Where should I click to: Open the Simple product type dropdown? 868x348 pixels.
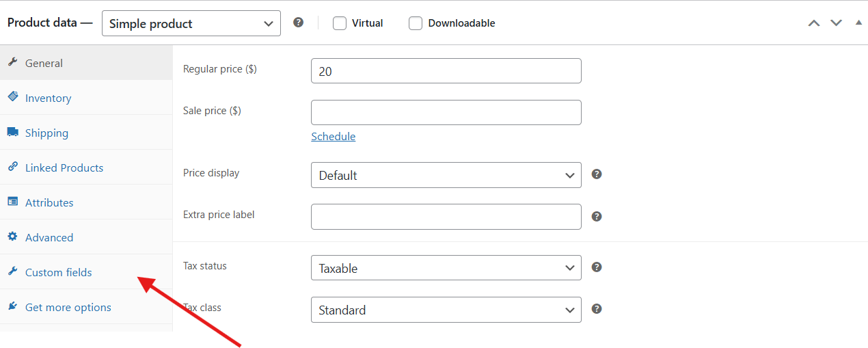tap(191, 23)
